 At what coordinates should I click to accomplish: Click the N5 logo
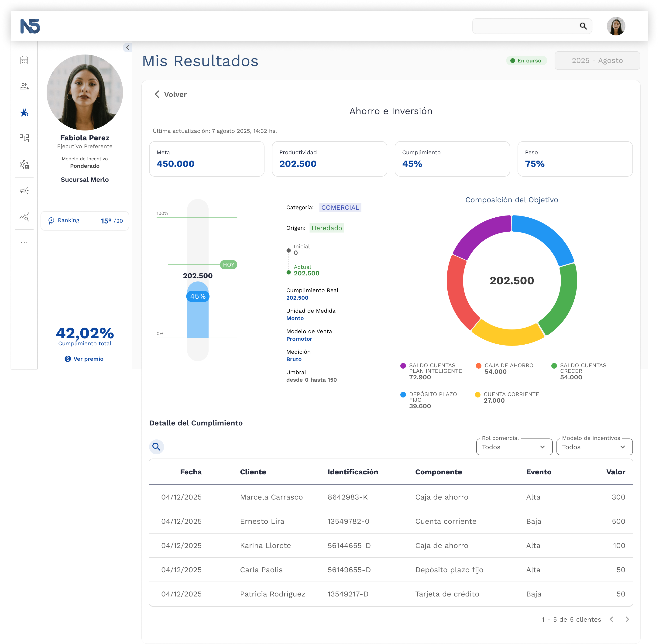pyautogui.click(x=30, y=26)
